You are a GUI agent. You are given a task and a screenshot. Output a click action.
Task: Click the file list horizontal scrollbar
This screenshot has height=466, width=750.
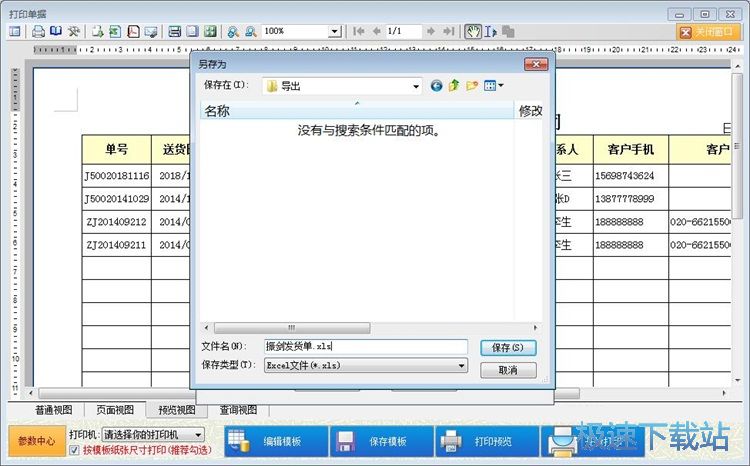click(292, 328)
